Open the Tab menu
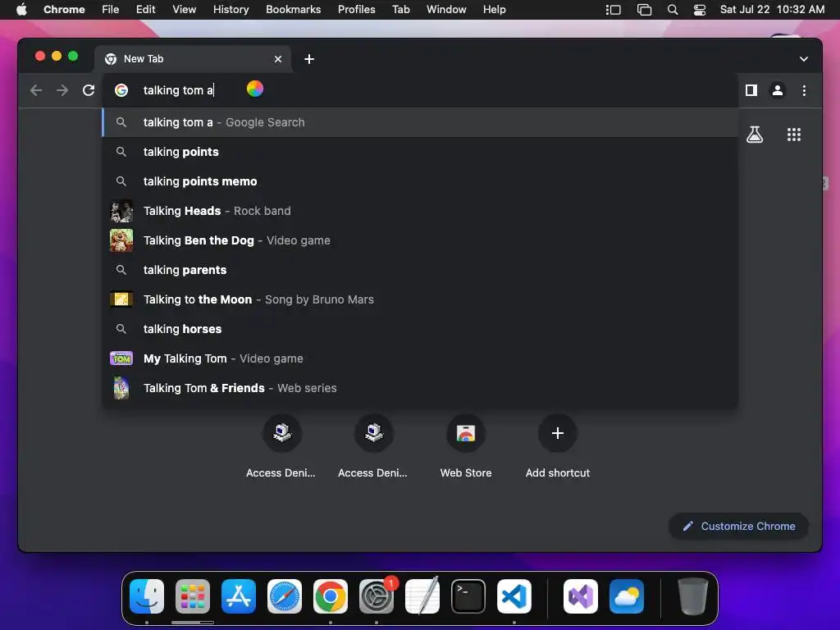The image size is (840, 630). click(x=401, y=9)
